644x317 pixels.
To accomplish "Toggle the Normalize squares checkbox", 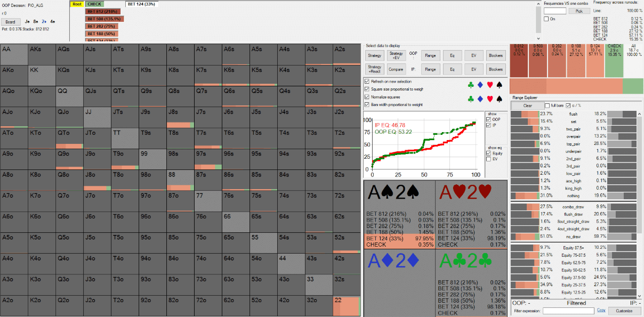I will click(x=367, y=97).
